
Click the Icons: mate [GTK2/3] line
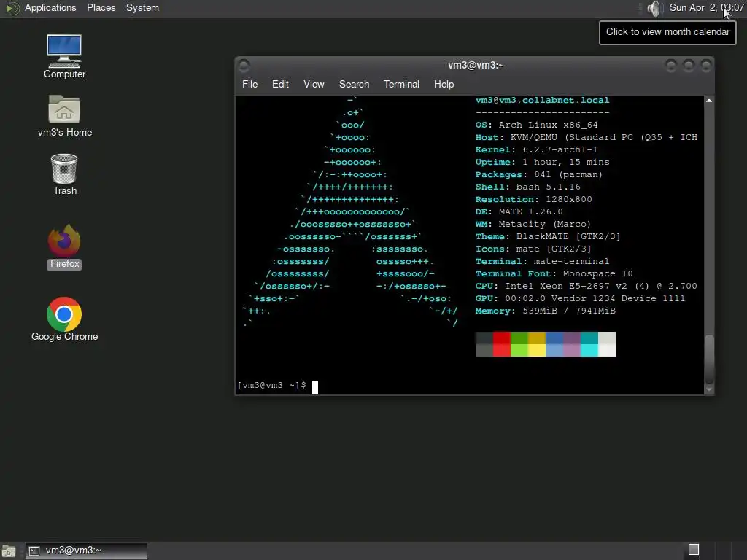[533, 249]
